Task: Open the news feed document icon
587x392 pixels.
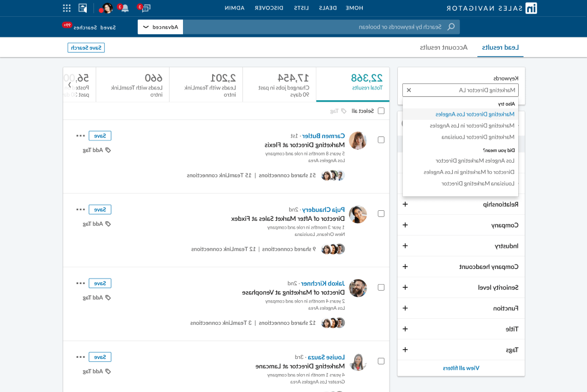Action: [x=83, y=8]
